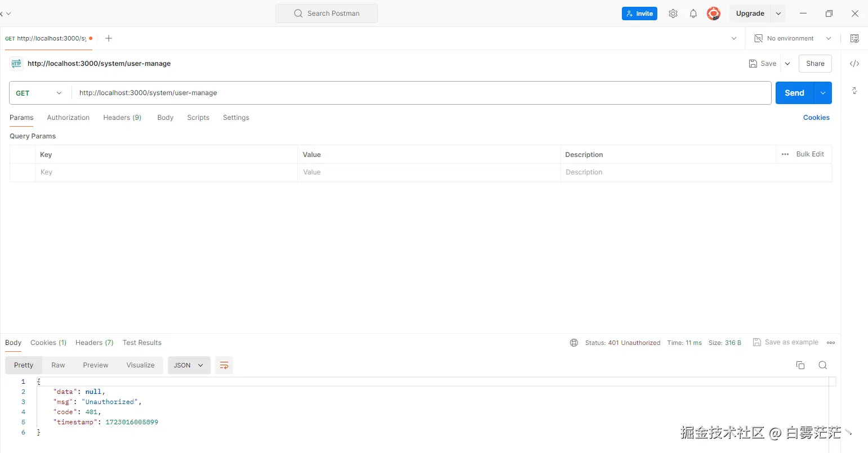Search the response with magnifier icon
This screenshot has width=868, height=453.
click(823, 365)
